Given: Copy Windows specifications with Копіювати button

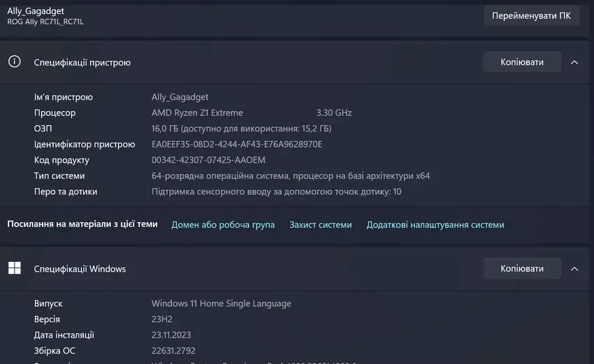Looking at the screenshot, I should coord(521,269).
